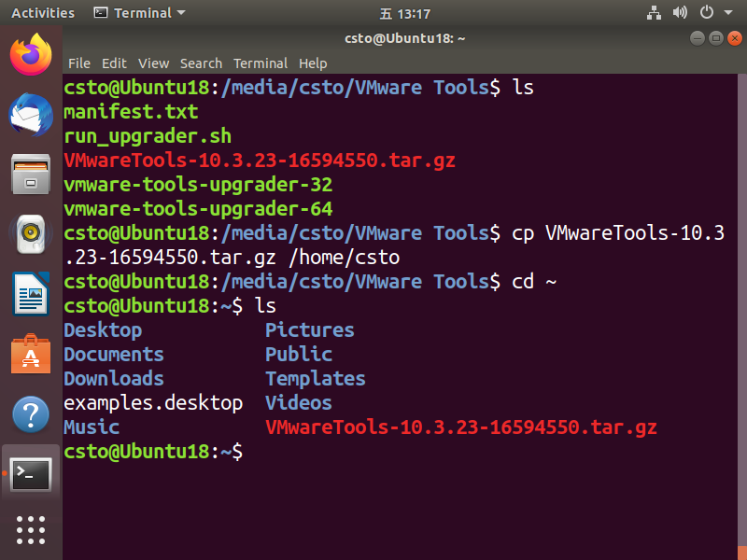Open the Search menu
Viewport: 747px width, 560px height.
click(x=201, y=63)
